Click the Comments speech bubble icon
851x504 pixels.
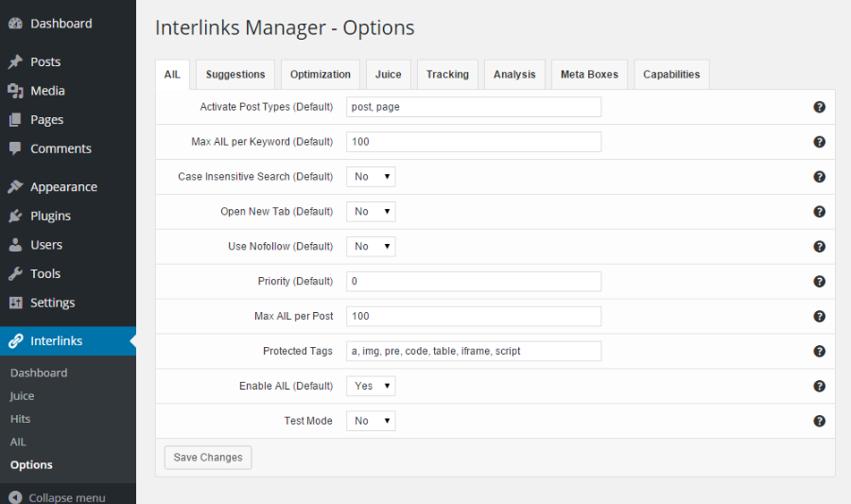click(15, 148)
